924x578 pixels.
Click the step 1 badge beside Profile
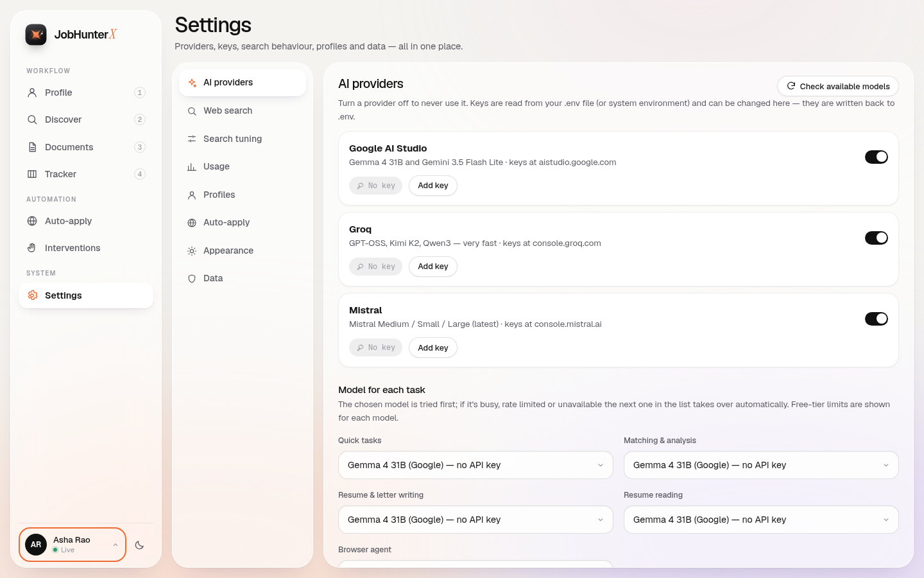pos(140,92)
